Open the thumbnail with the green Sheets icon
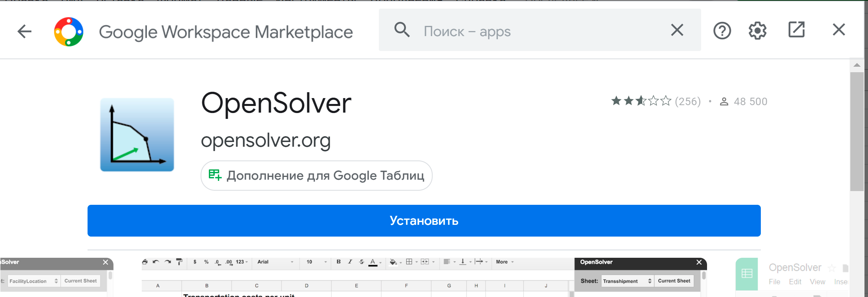The height and width of the screenshot is (297, 868). click(792, 277)
